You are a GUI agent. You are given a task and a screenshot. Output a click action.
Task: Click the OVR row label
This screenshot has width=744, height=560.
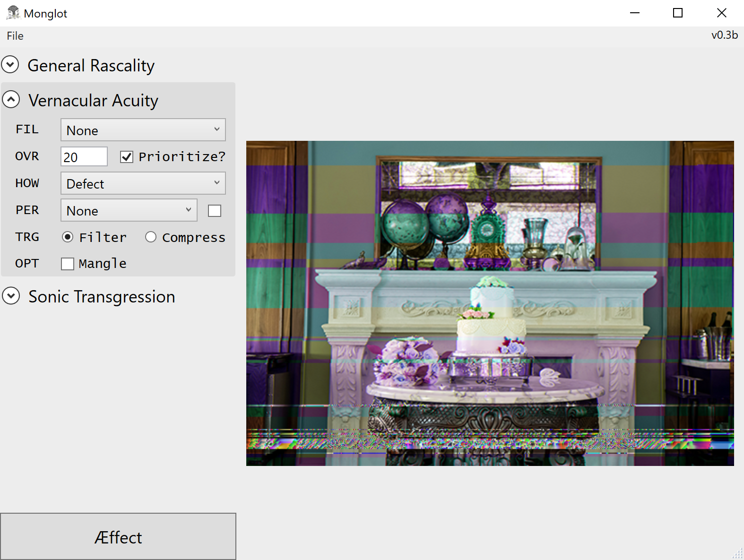click(27, 156)
